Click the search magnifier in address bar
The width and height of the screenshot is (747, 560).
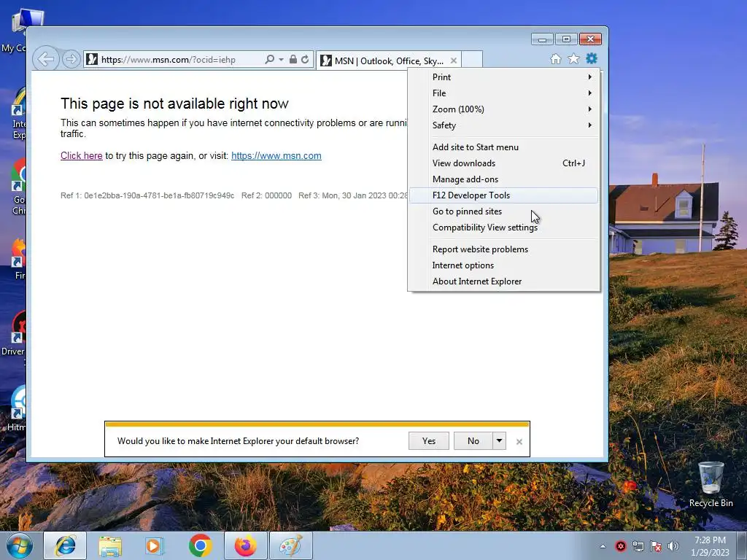pyautogui.click(x=269, y=60)
